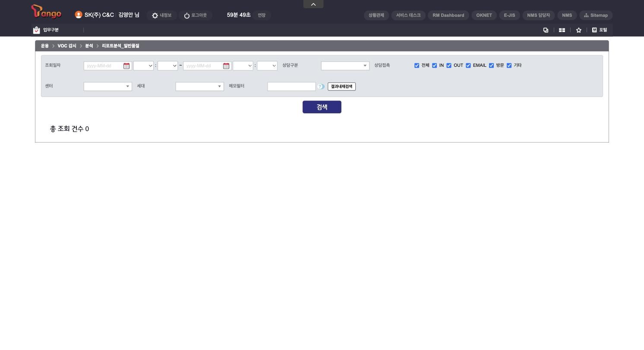Open the E-JIS link
The image size is (644, 350).
pos(510,15)
